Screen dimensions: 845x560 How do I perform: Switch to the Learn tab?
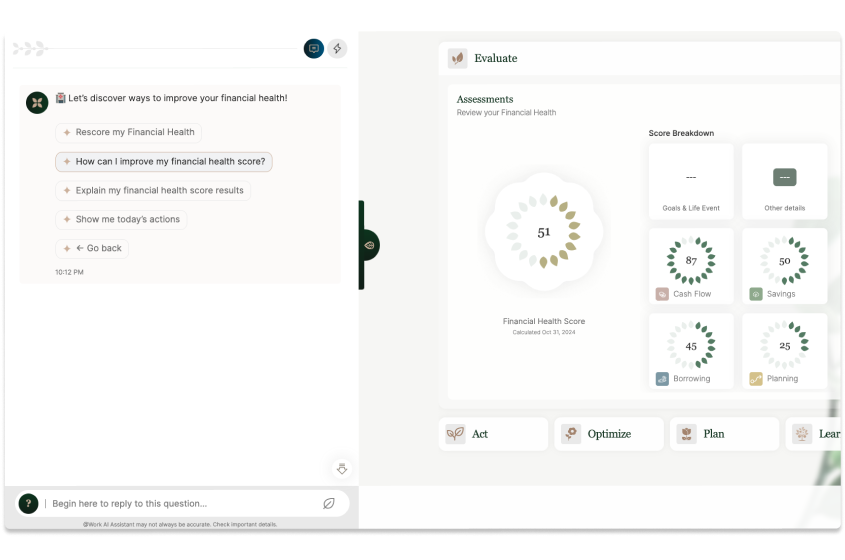click(813, 434)
